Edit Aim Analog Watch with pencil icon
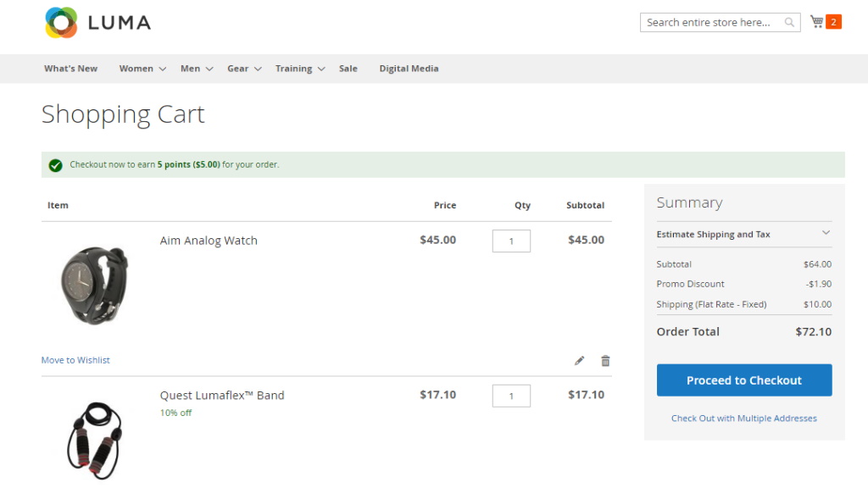 (x=579, y=361)
